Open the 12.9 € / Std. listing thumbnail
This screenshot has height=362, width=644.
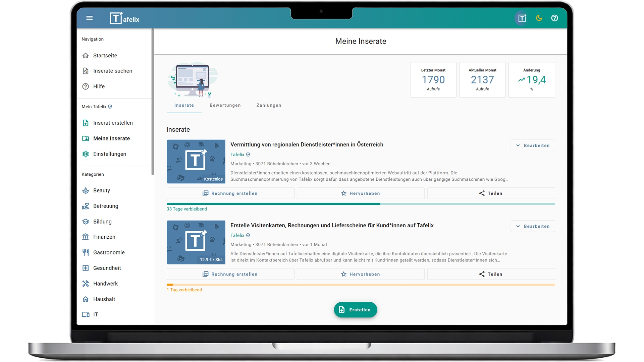196,242
